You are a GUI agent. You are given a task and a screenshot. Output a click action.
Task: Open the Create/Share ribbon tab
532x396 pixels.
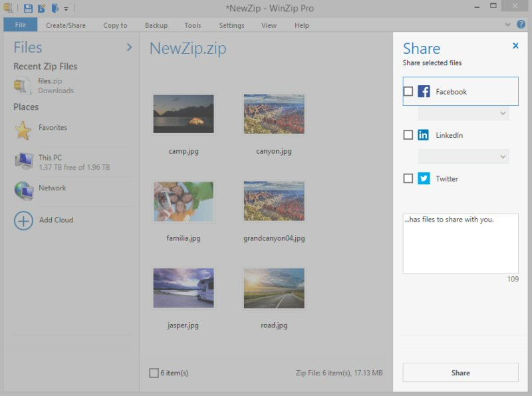(x=66, y=25)
